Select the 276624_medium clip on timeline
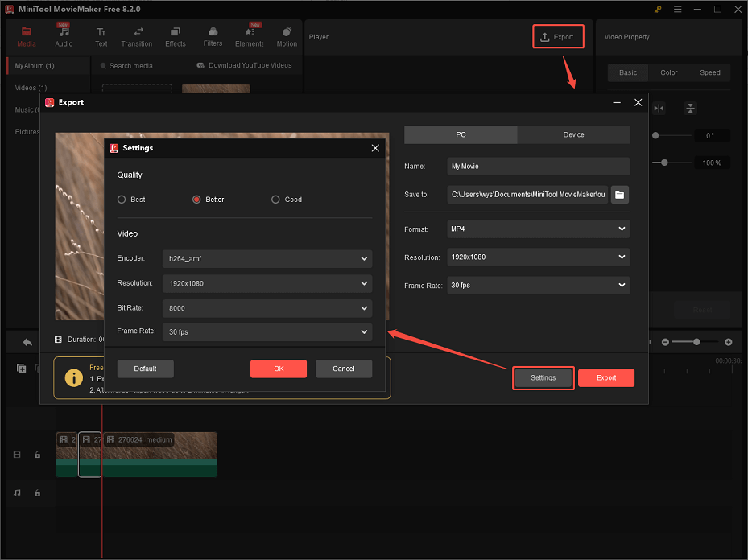The height and width of the screenshot is (560, 748). click(x=160, y=455)
